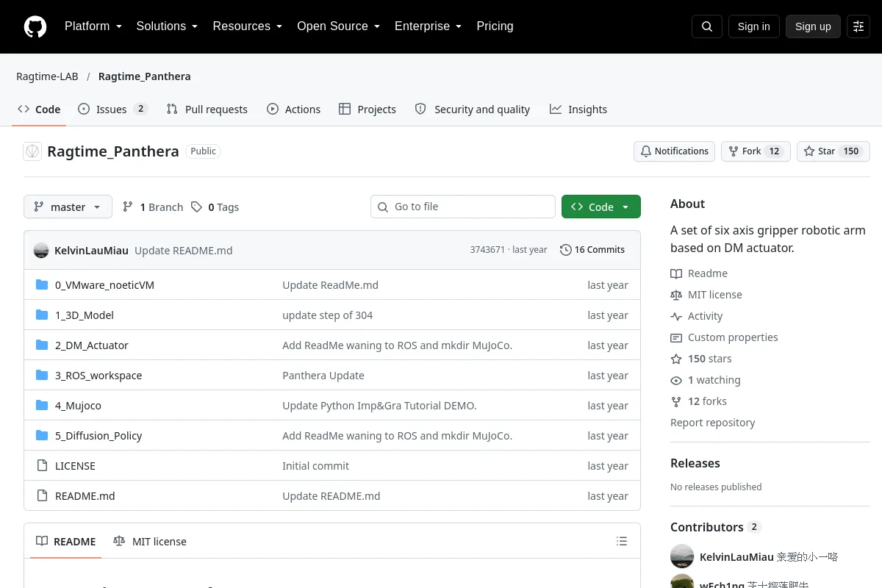Click the scales icon beside MIT license in About

[x=676, y=295]
